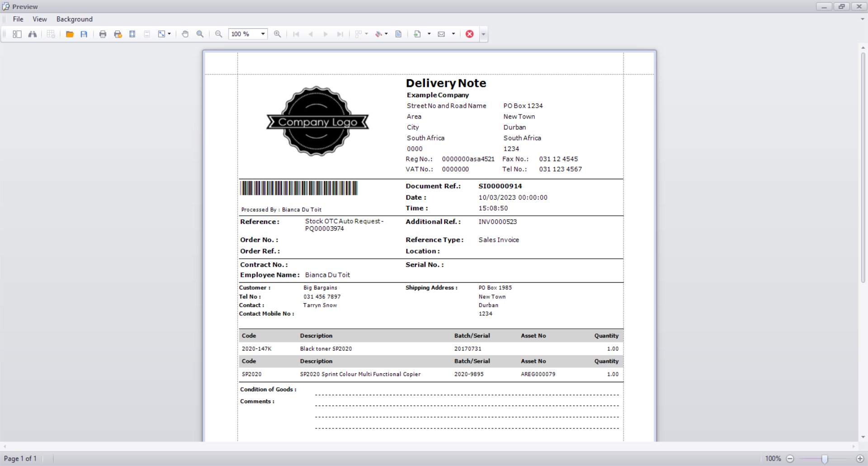
Task: Expand the Send via E-Mail dropdown arrow
Action: [453, 34]
